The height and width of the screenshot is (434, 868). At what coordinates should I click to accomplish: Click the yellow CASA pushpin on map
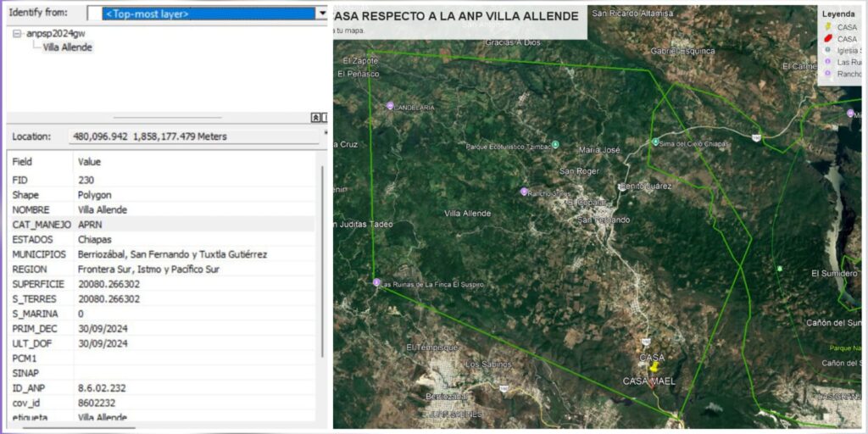654,369
